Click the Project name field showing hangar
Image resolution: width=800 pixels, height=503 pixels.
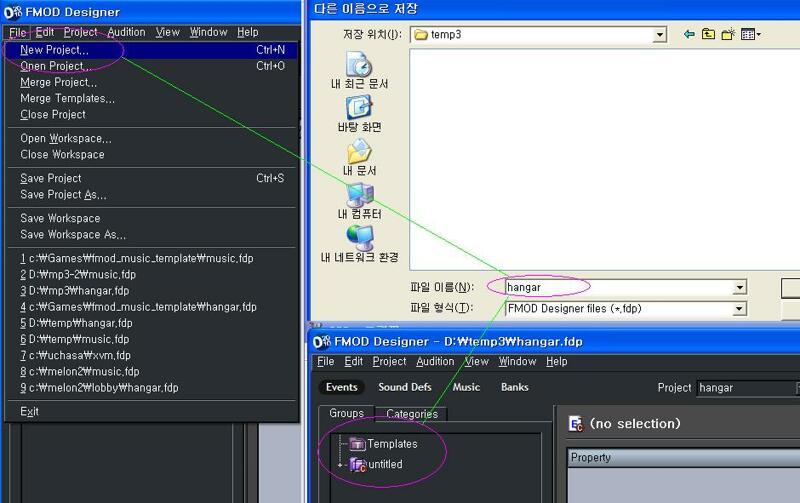pos(747,388)
